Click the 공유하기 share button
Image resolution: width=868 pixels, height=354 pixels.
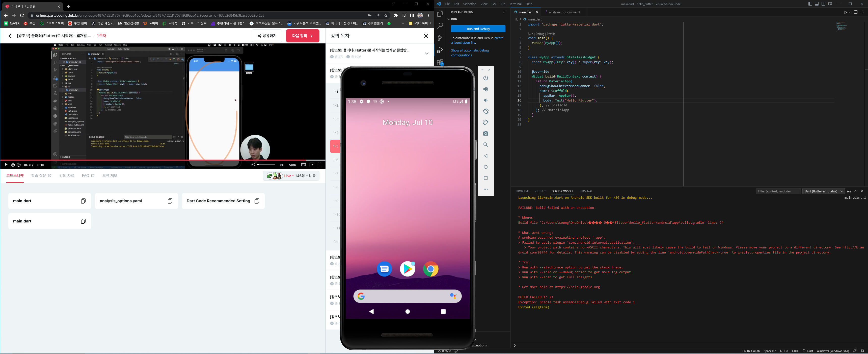click(x=267, y=36)
